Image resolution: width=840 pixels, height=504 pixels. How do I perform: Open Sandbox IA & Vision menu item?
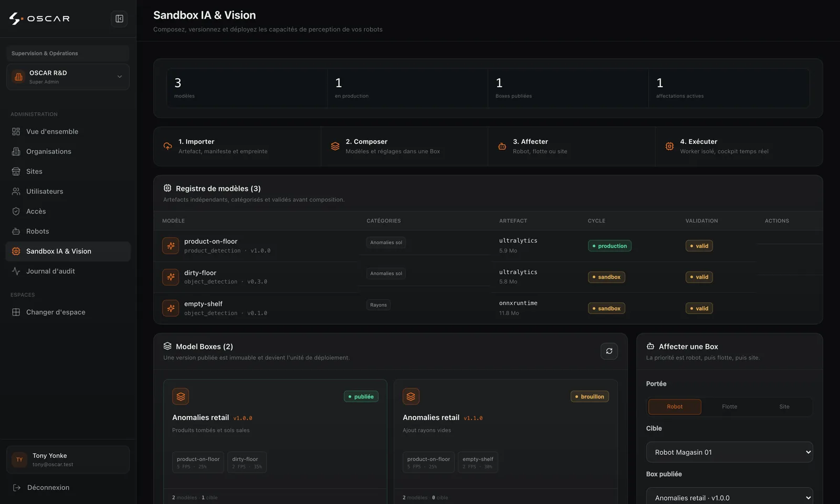click(68, 251)
